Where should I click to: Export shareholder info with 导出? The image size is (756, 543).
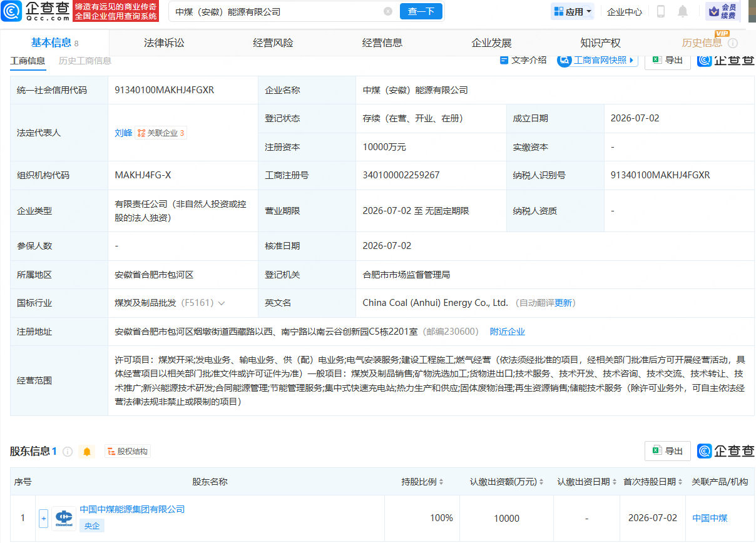pos(667,450)
